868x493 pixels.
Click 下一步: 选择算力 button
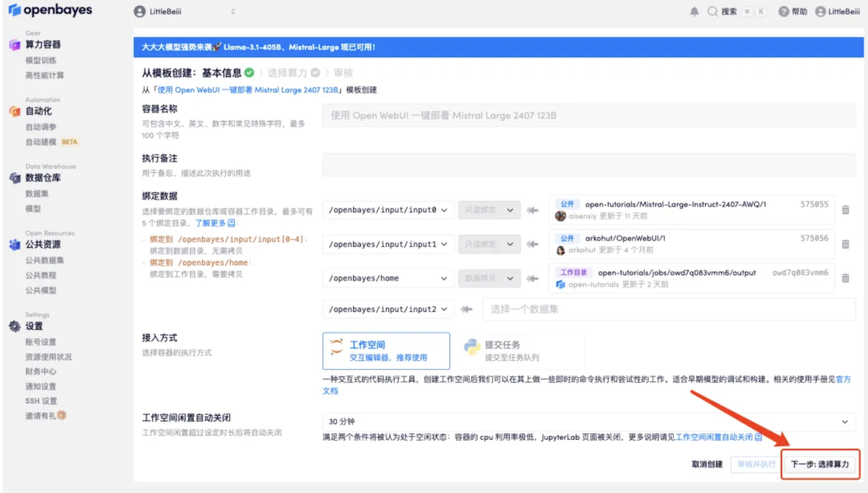[820, 464]
